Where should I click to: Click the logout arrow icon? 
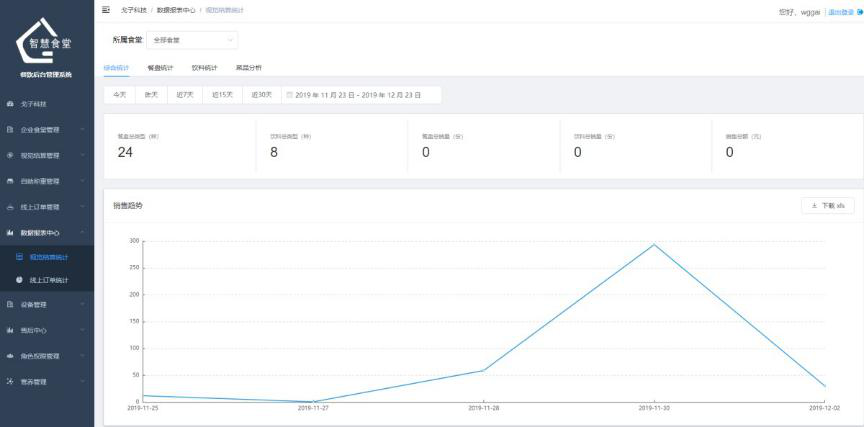point(859,12)
